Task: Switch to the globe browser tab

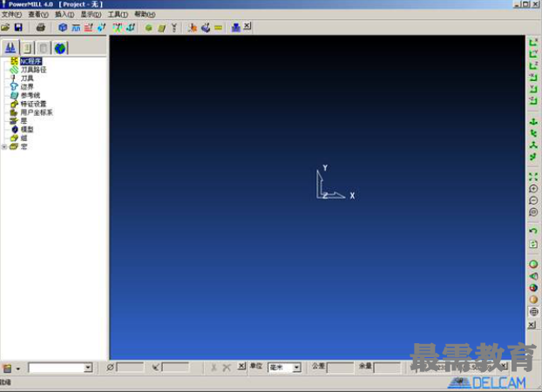Action: (60, 48)
